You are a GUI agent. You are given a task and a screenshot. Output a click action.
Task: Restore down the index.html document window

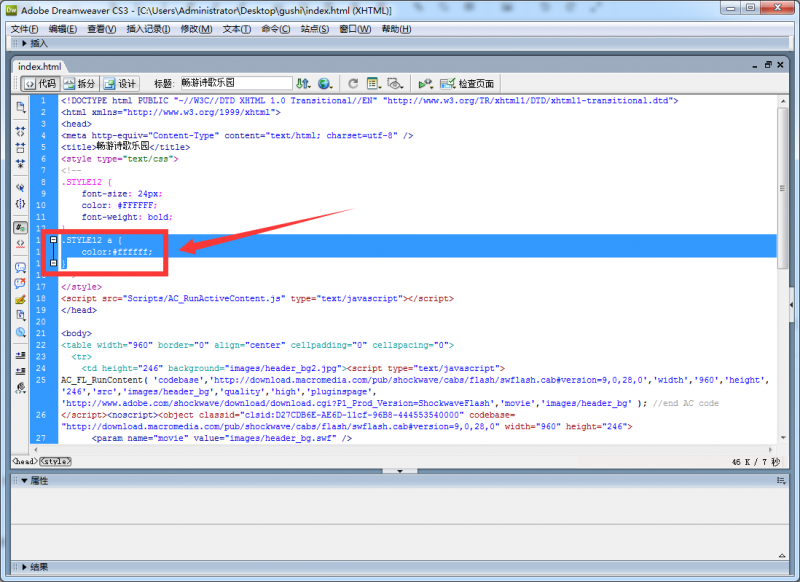(x=768, y=65)
